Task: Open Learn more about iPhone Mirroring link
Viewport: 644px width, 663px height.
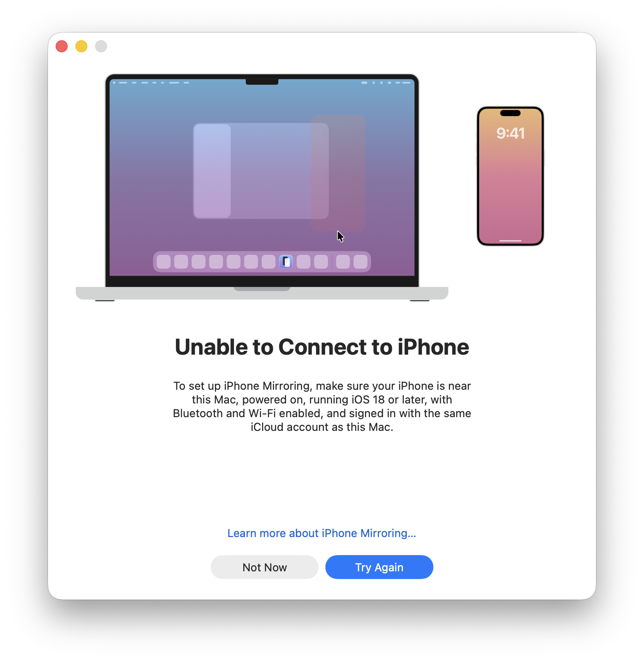Action: coord(322,533)
